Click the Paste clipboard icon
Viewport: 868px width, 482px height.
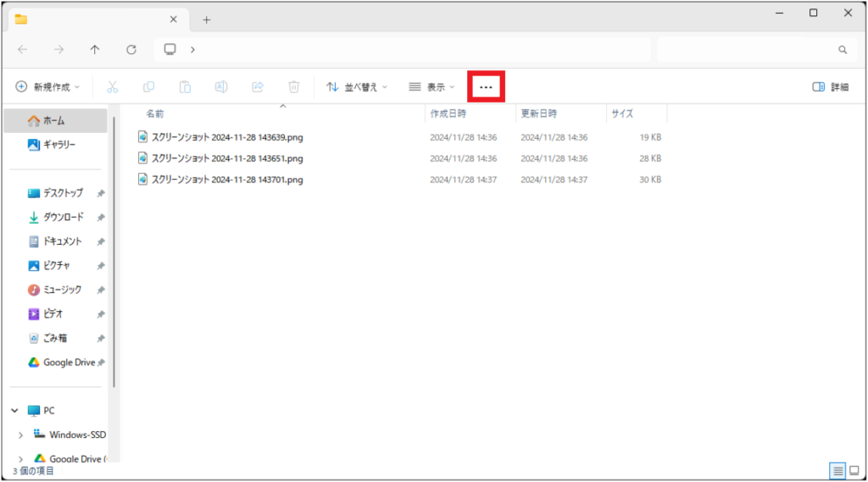[x=185, y=86]
